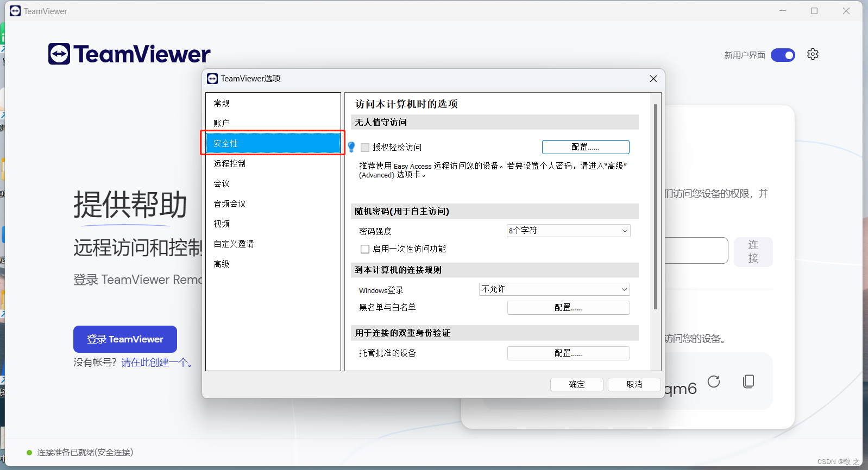Select 账户 in the options sidebar
The height and width of the screenshot is (470, 868).
(273, 123)
